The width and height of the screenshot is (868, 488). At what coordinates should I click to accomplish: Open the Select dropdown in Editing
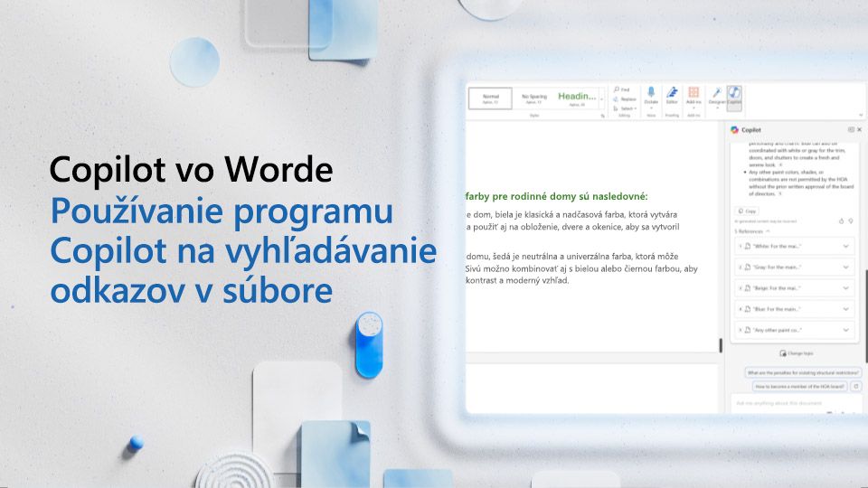625,108
